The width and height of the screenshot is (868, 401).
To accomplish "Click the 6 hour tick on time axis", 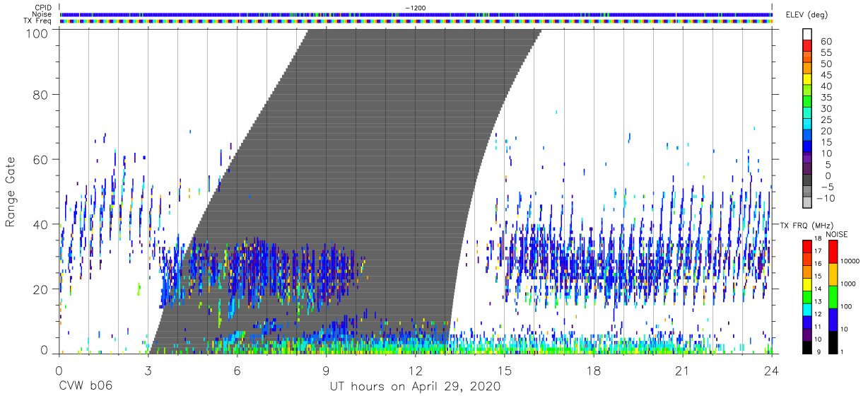I will pos(237,371).
